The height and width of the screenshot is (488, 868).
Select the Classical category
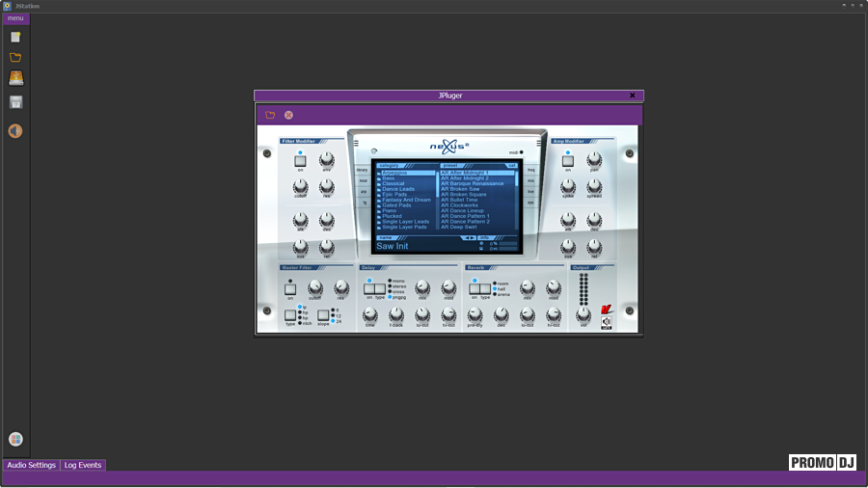393,183
